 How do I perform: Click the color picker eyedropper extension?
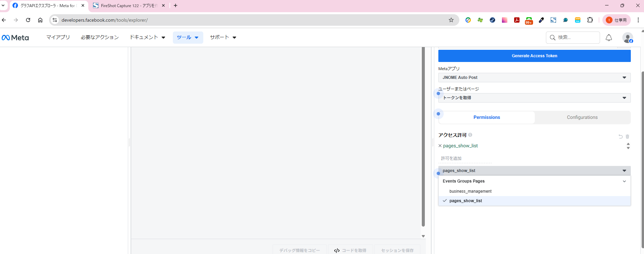tap(541, 20)
